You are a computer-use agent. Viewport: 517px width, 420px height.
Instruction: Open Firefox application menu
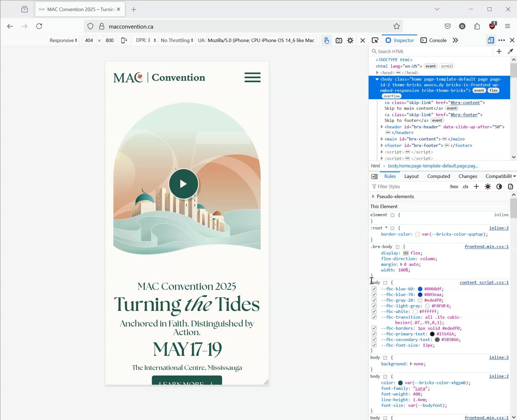click(508, 26)
